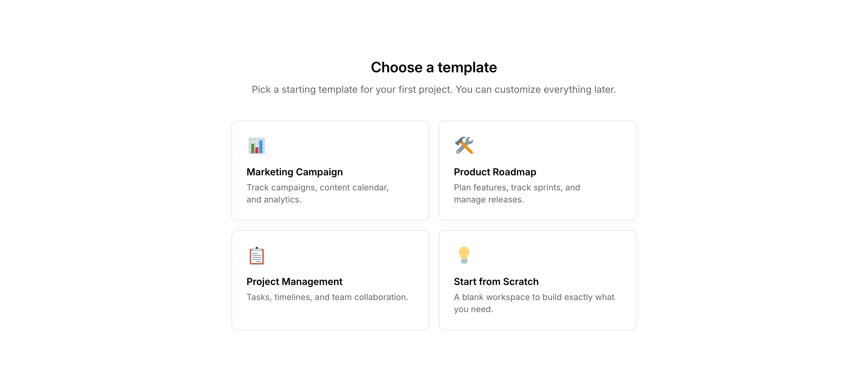Click "manage releases." line in Roadmap card
Screen dimensions: 868x388
pos(489,200)
